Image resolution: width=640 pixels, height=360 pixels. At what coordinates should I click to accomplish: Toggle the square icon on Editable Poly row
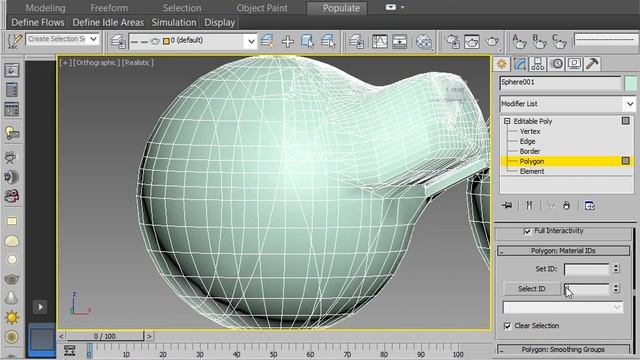tap(625, 121)
